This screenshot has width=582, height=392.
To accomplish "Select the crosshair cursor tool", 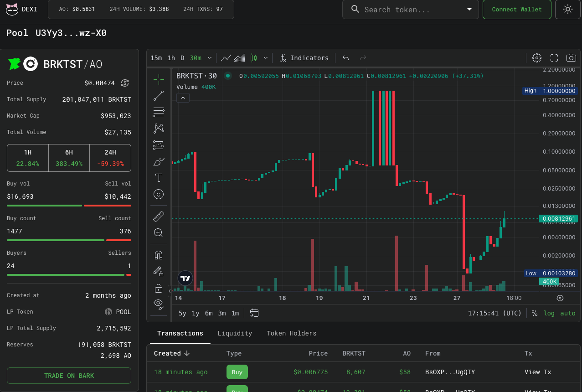I will [x=159, y=79].
